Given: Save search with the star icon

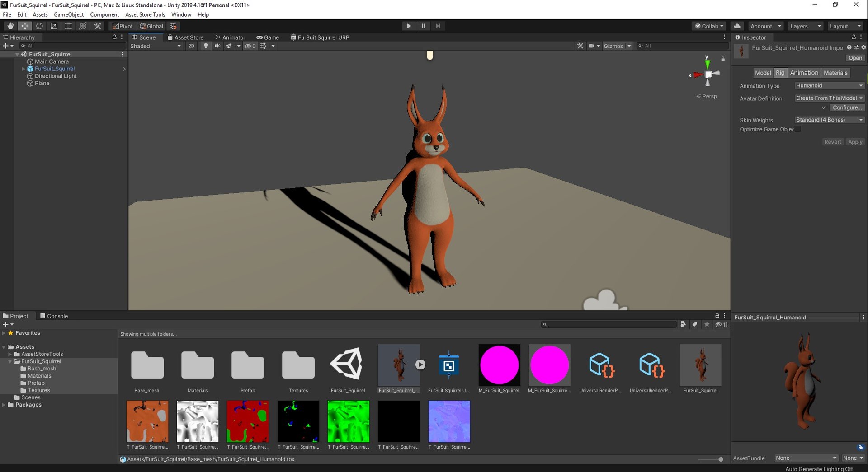Looking at the screenshot, I should tap(707, 324).
